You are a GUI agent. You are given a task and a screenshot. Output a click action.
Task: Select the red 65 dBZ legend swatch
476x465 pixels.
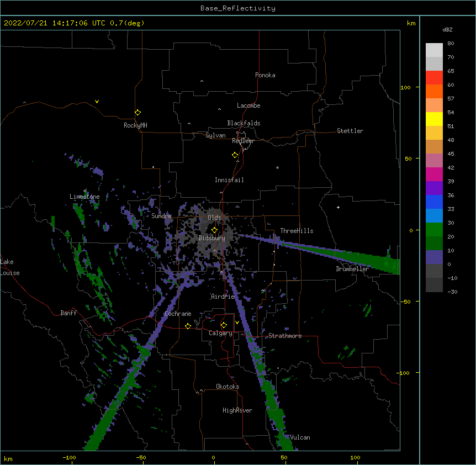click(x=434, y=77)
